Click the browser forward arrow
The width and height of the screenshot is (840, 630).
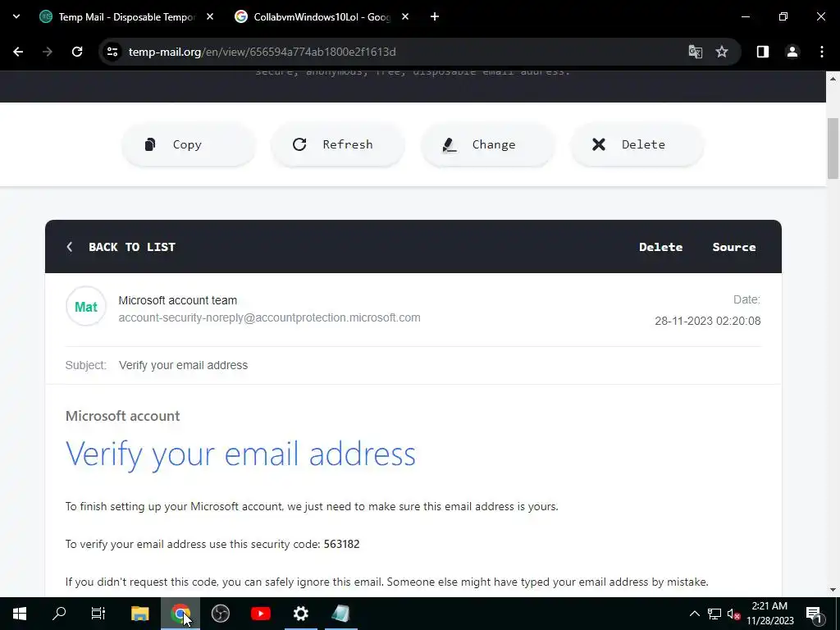(48, 52)
